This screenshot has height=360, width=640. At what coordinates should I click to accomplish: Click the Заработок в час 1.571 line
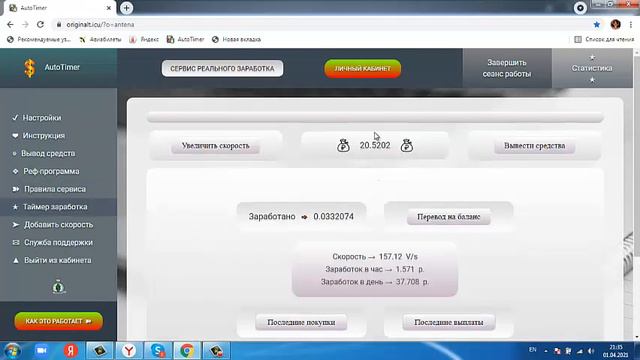375,269
